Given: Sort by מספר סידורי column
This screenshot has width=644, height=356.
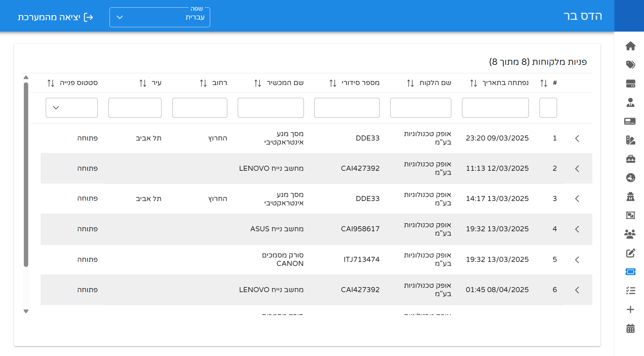Looking at the screenshot, I should click(x=333, y=83).
